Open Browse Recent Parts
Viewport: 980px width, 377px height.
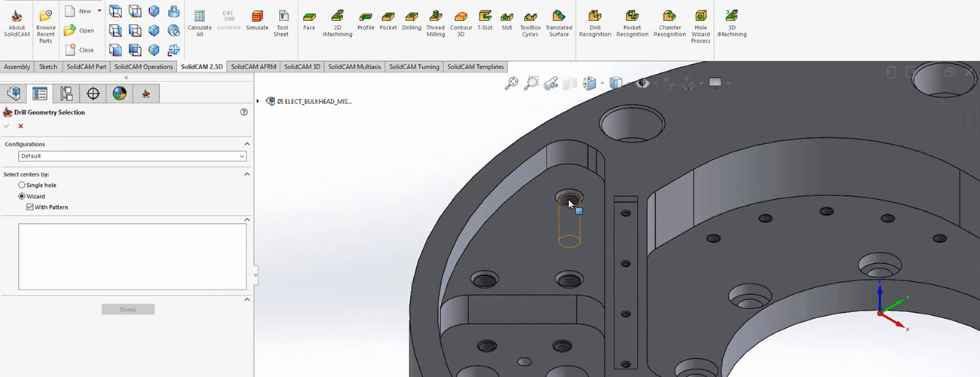point(45,27)
